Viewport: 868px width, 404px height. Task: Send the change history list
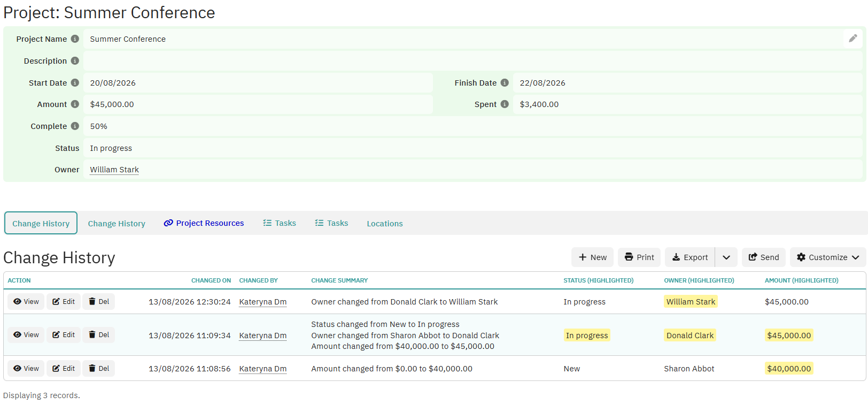(764, 257)
